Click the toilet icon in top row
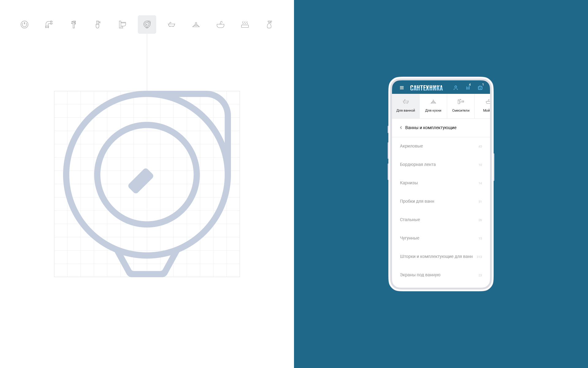 click(x=123, y=25)
